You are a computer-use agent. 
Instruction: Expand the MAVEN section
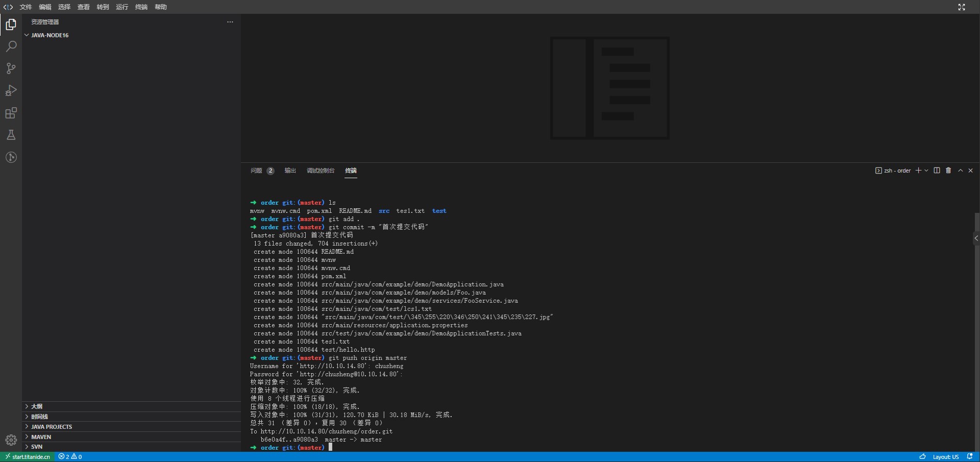pos(132,437)
